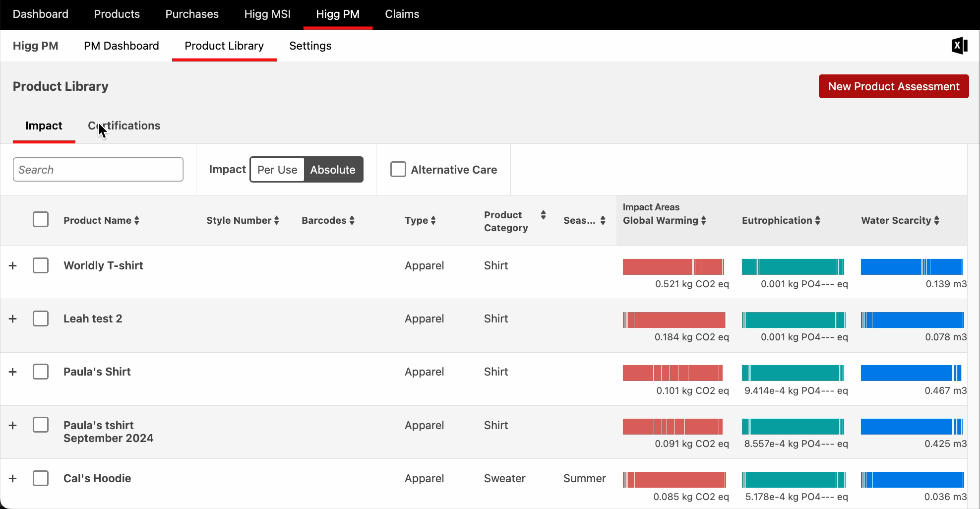Open the Paula's Shirt product
980x509 pixels.
[x=97, y=372]
